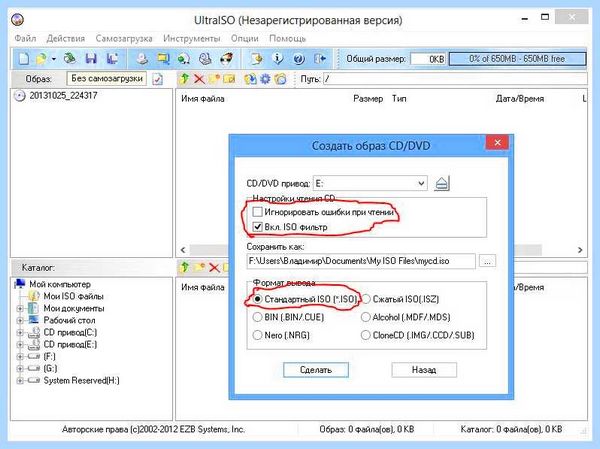Click the New folder icon in Каталог toolbar
The image size is (600, 449).
[x=199, y=267]
